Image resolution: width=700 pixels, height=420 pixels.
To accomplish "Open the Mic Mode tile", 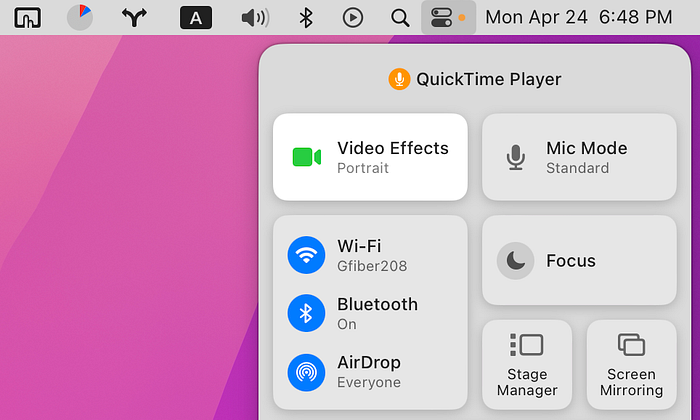I will coord(579,157).
